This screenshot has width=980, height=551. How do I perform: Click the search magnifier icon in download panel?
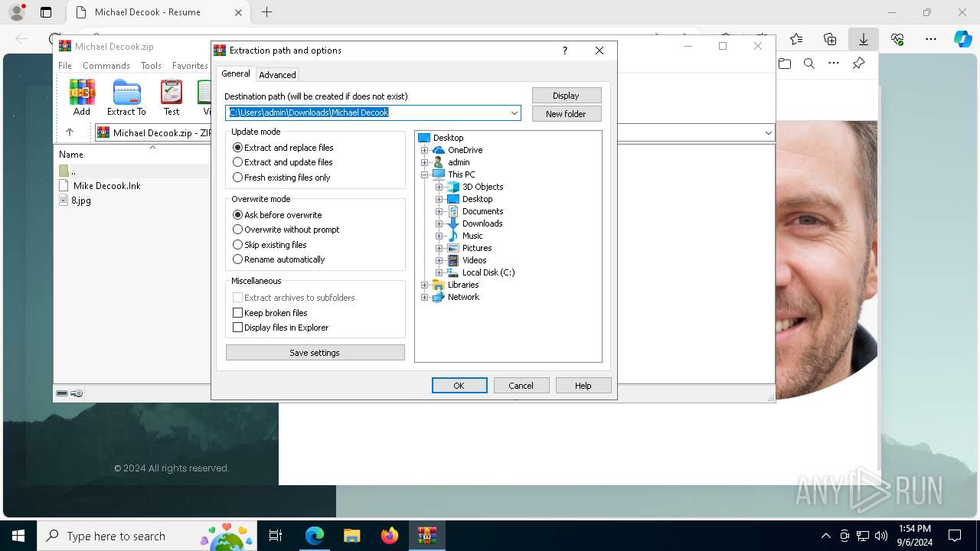point(809,64)
